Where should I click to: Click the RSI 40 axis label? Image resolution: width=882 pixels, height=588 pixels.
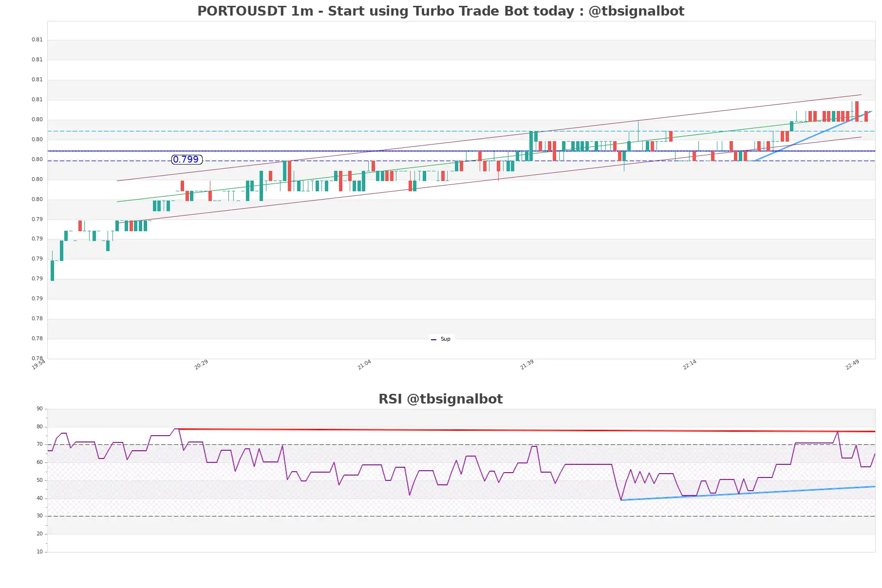(39, 498)
